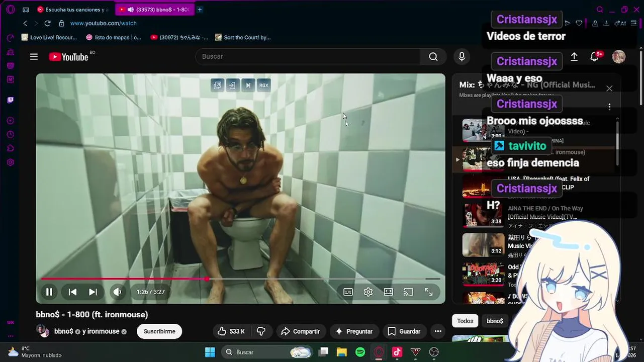644x362 pixels.
Task: Click the 'Preguntar' button
Action: click(x=354, y=331)
